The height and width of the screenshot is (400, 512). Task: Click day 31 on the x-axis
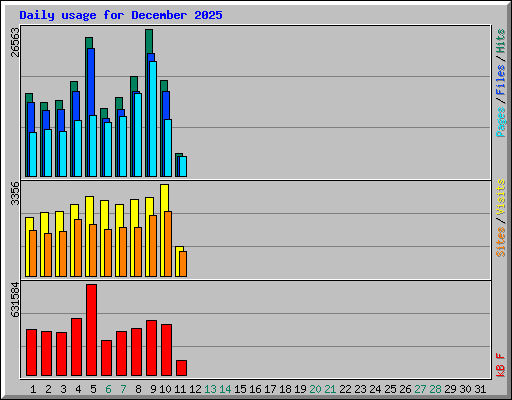click(480, 389)
